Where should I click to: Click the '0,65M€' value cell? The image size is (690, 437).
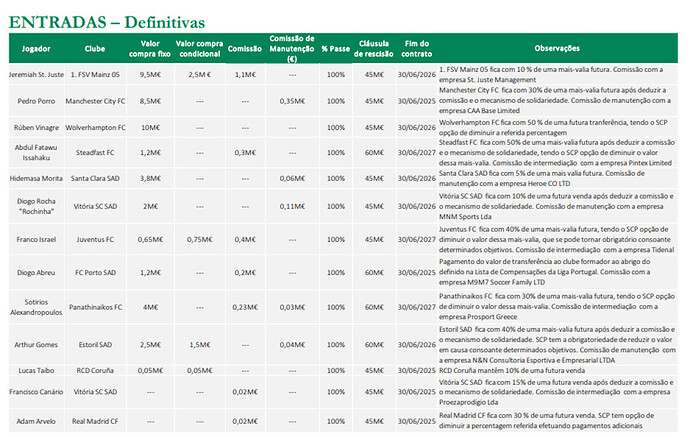(x=150, y=239)
